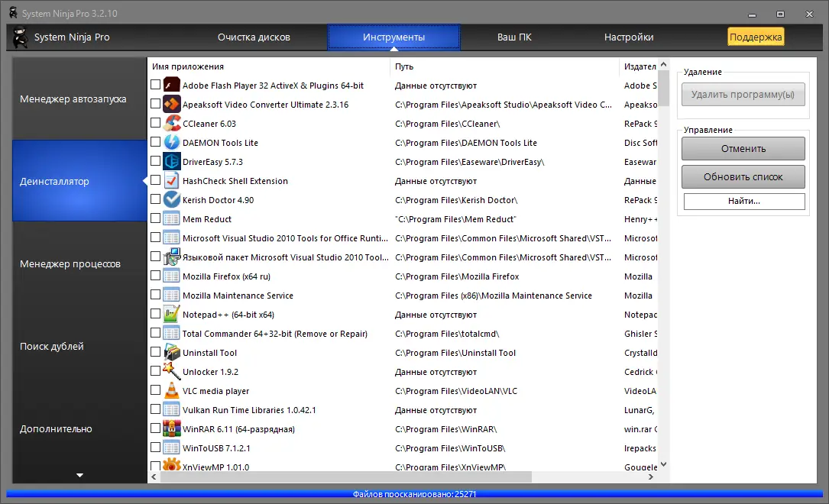Image resolution: width=829 pixels, height=504 pixels.
Task: Click the path C:\Program Files\VideoLAN\VLC
Action: tap(455, 391)
